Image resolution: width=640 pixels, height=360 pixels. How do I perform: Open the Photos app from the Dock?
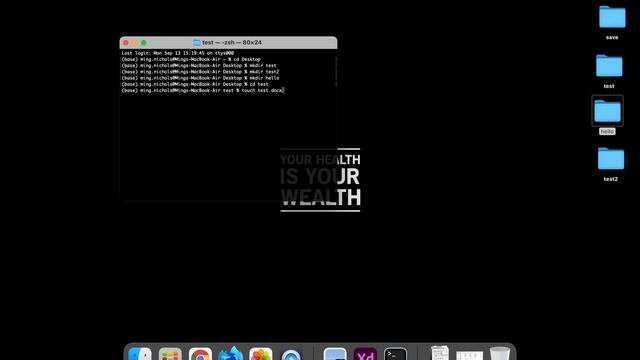261,354
